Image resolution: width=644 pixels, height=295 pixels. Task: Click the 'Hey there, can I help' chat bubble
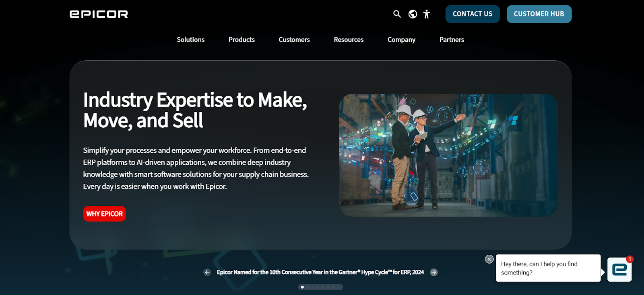point(548,268)
